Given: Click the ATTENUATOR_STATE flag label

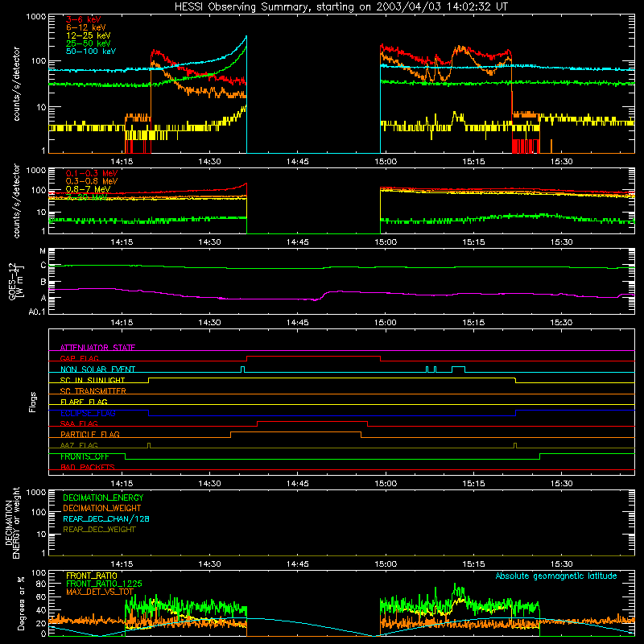Looking at the screenshot, I should pyautogui.click(x=97, y=348).
